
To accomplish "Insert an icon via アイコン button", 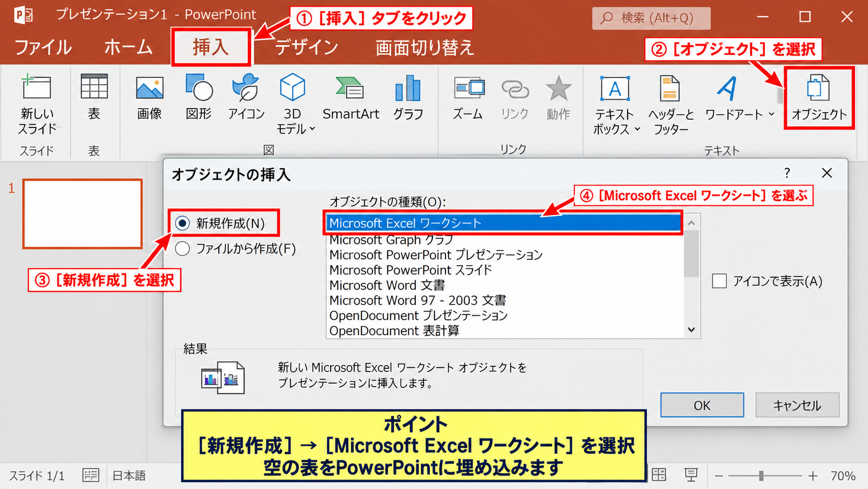I will point(246,97).
